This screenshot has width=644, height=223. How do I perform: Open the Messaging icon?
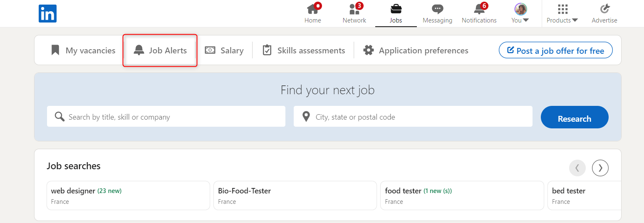[x=437, y=9]
